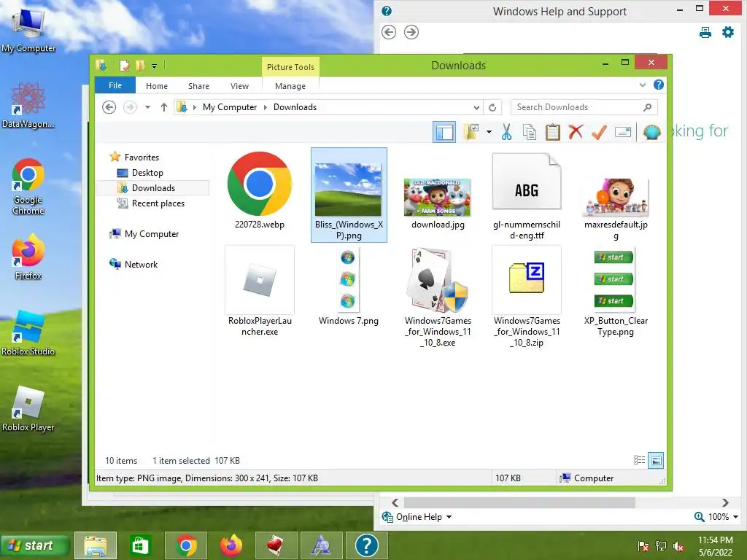The height and width of the screenshot is (560, 747).
Task: Open Explorer help question mark icon
Action: coord(659,85)
